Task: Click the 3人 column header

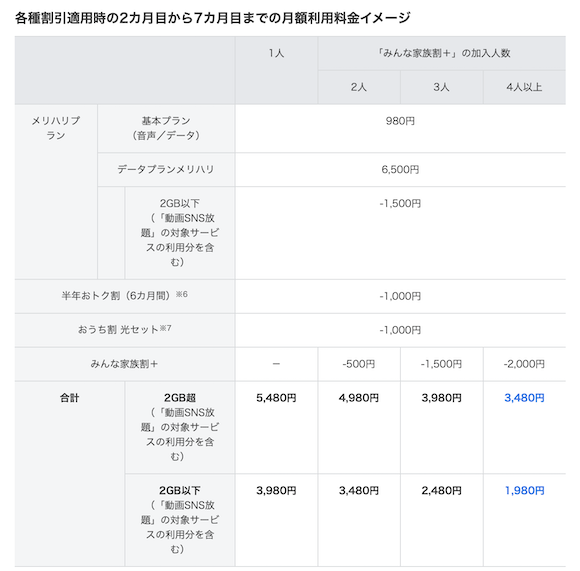Action: pos(442,87)
